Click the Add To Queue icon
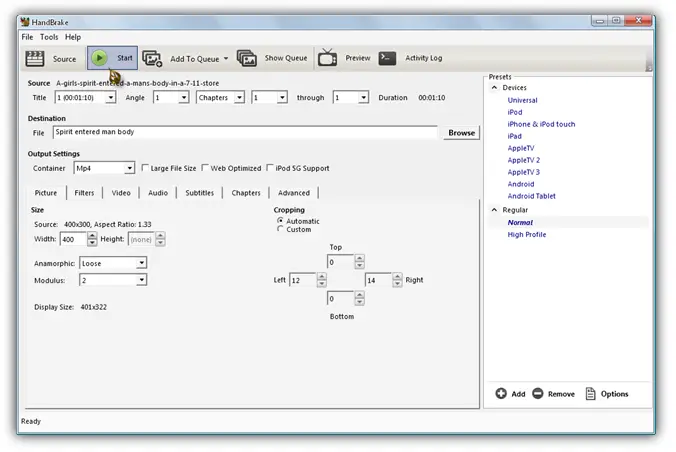The height and width of the screenshot is (452, 676). 152,59
